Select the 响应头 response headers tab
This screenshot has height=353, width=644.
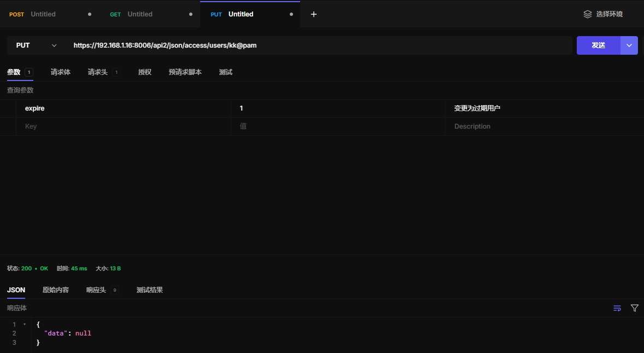point(96,290)
